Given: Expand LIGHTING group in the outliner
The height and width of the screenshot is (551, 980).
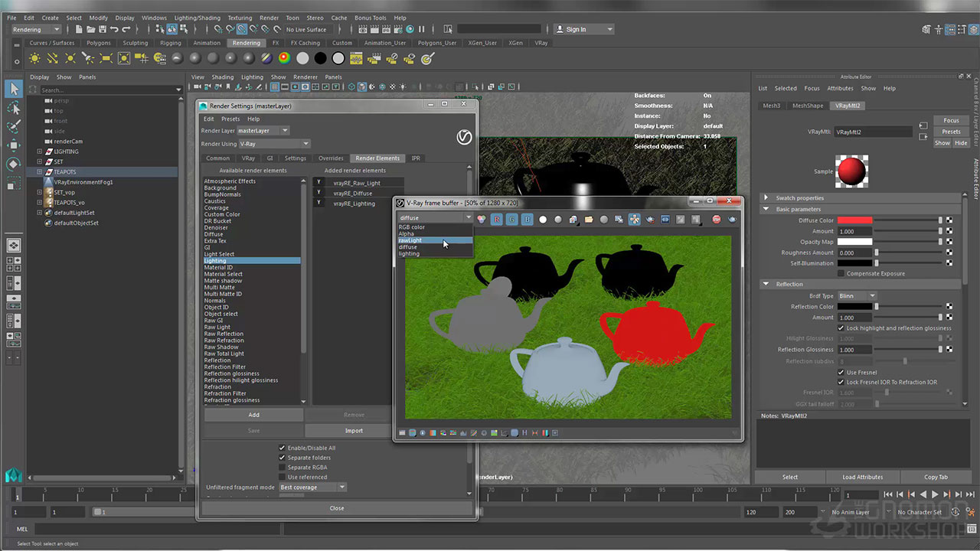Looking at the screenshot, I should [40, 152].
